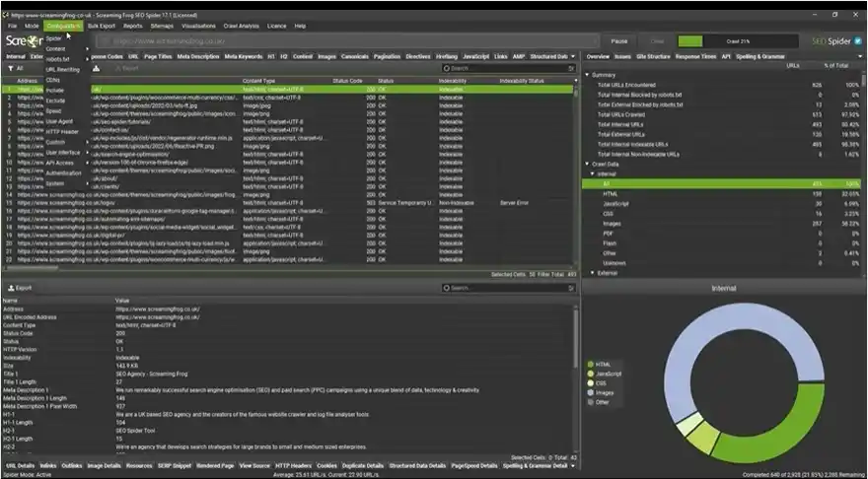Click the filter funnel icon next to All
Viewport: 868px width, 479px height.
tap(10, 69)
